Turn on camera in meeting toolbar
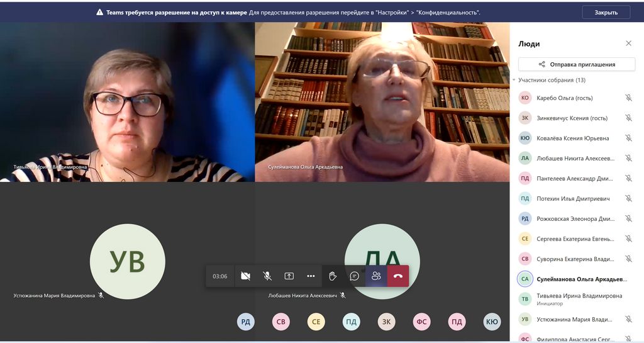Image resolution: width=644 pixels, height=343 pixels. (x=245, y=276)
